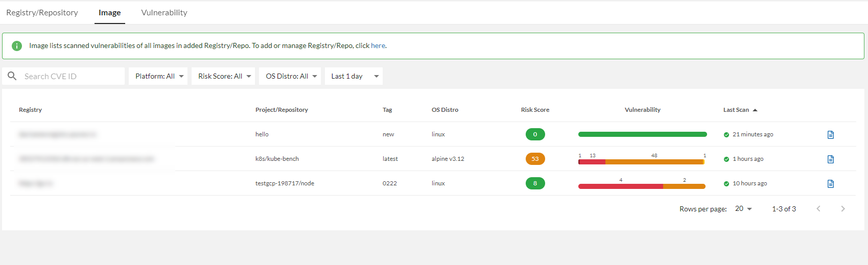Switch to Registry/Repository tab

click(42, 13)
